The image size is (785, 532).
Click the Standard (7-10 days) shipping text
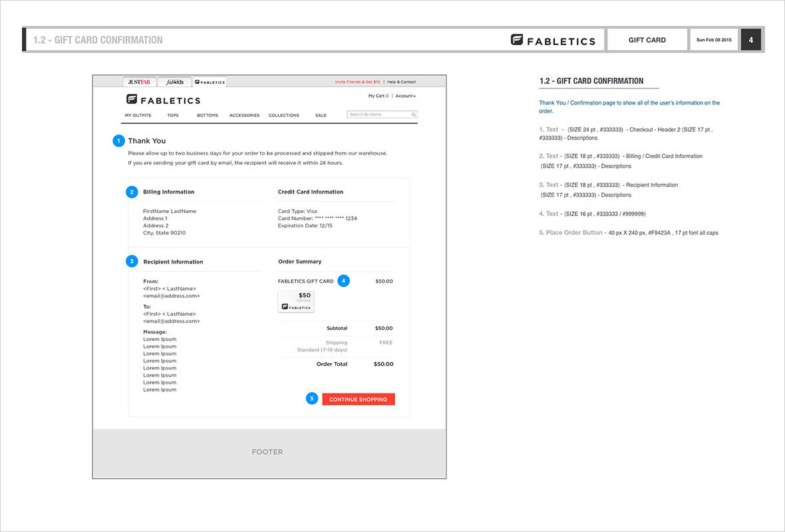coord(322,350)
